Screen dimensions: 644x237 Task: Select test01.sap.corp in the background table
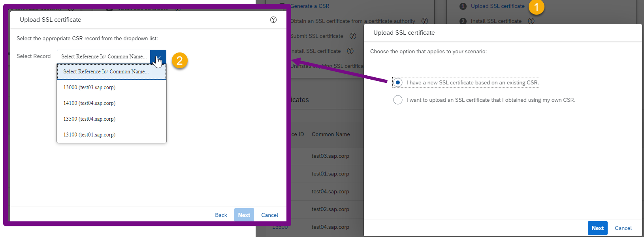point(330,174)
